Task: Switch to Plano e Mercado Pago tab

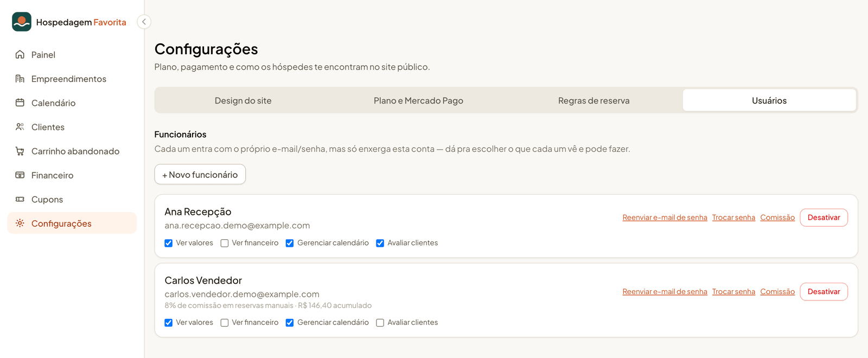Action: point(418,100)
